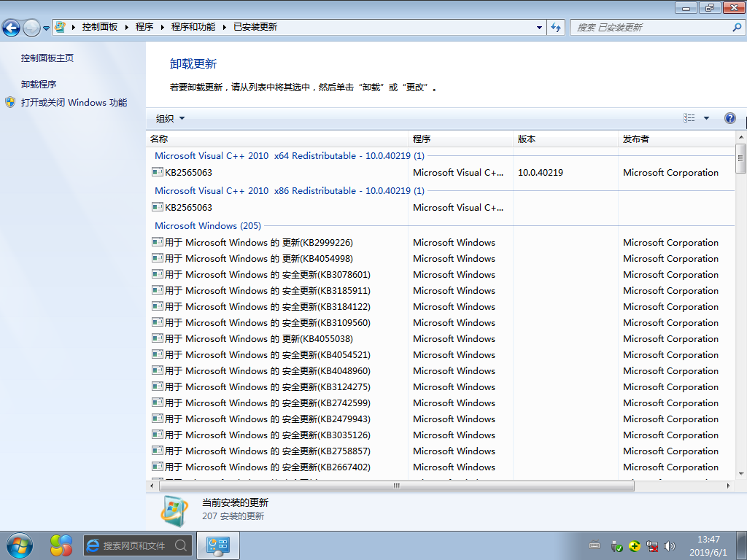Sort by 版本 column header
This screenshot has width=747, height=560.
click(565, 139)
